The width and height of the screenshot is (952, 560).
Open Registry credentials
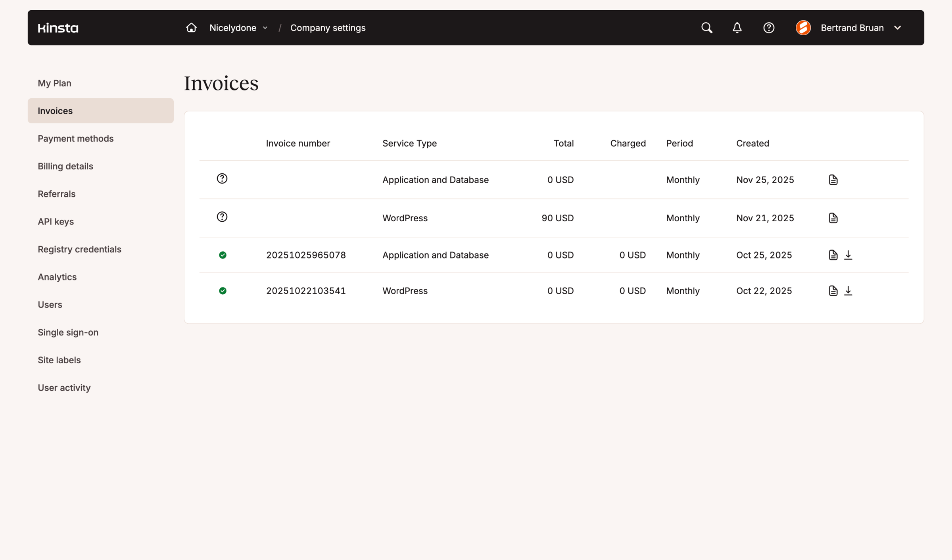(79, 249)
